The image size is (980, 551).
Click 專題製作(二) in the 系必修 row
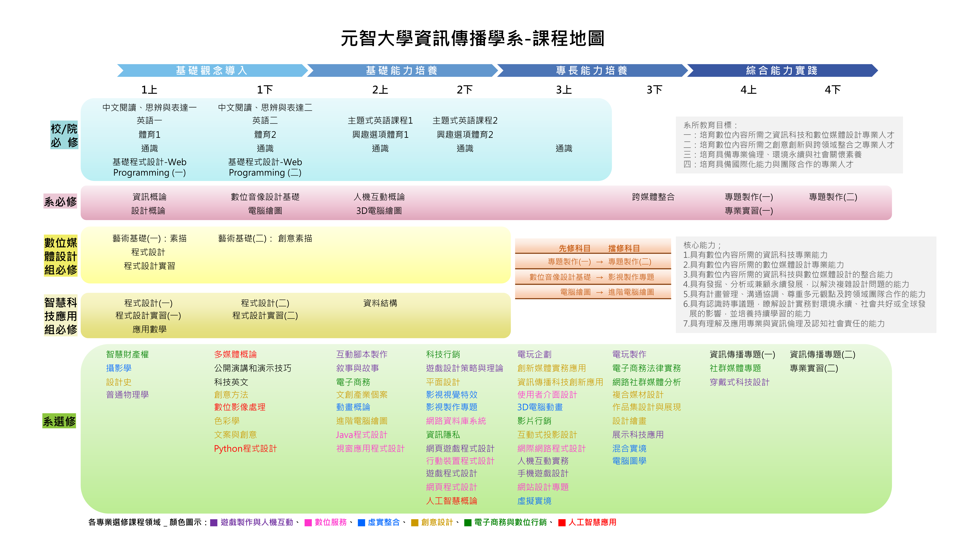[x=833, y=197]
